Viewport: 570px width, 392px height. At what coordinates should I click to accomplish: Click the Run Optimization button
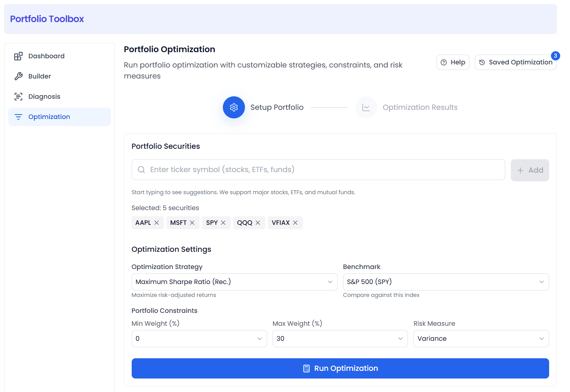coord(340,368)
